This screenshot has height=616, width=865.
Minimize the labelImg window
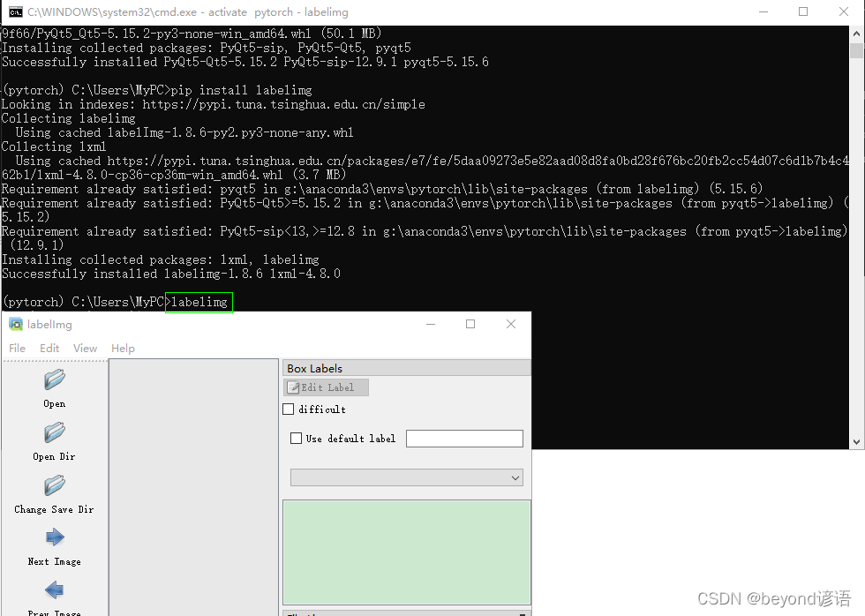(x=431, y=324)
